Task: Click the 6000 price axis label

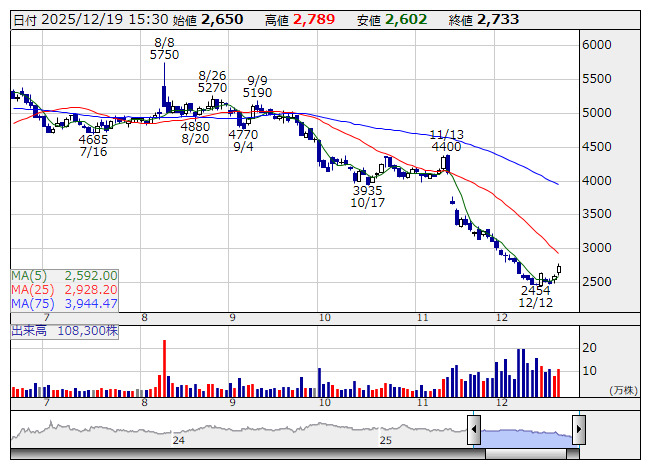Action: [597, 45]
